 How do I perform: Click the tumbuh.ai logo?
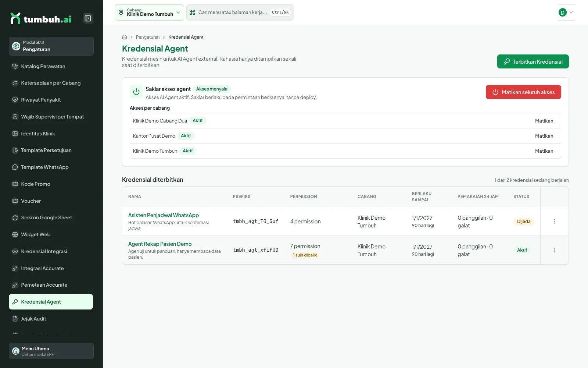click(41, 18)
